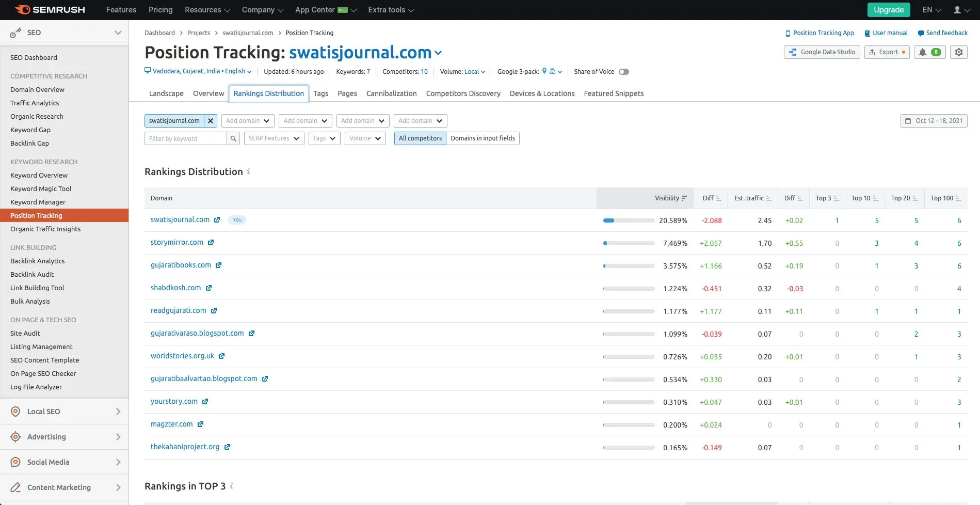Viewport: 980px width, 505px height.
Task: Open external link icon for storymirror.com
Action: 211,243
